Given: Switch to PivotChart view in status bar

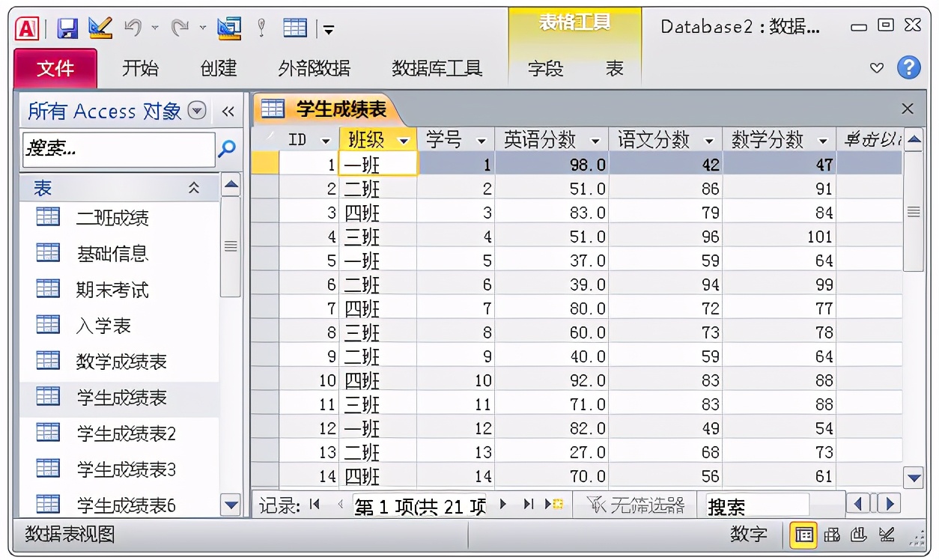Looking at the screenshot, I should pyautogui.click(x=859, y=535).
